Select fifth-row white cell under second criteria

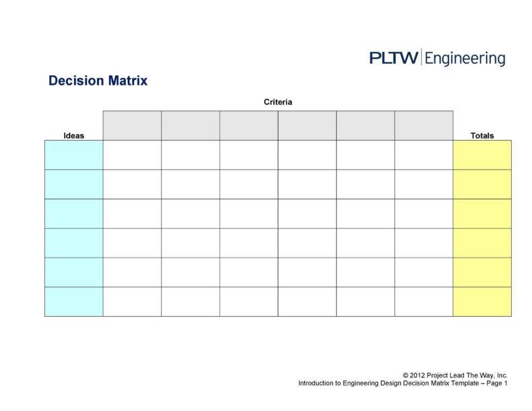tap(191, 272)
